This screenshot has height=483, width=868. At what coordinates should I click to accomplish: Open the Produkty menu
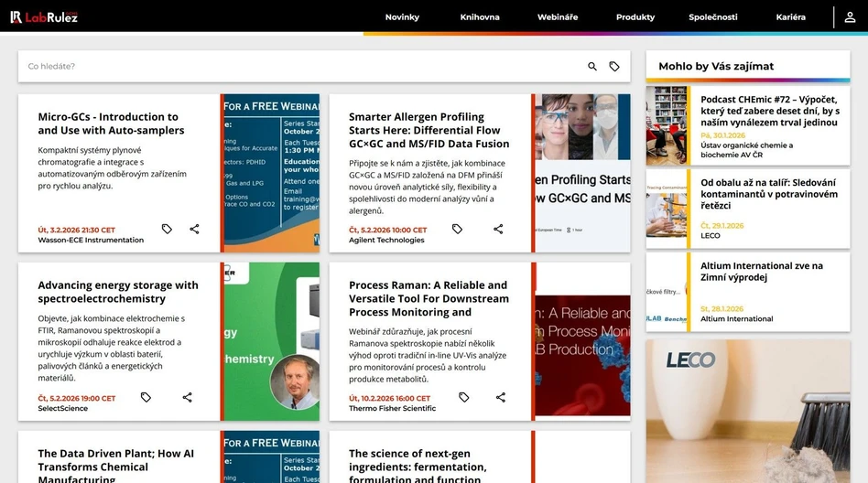[635, 17]
